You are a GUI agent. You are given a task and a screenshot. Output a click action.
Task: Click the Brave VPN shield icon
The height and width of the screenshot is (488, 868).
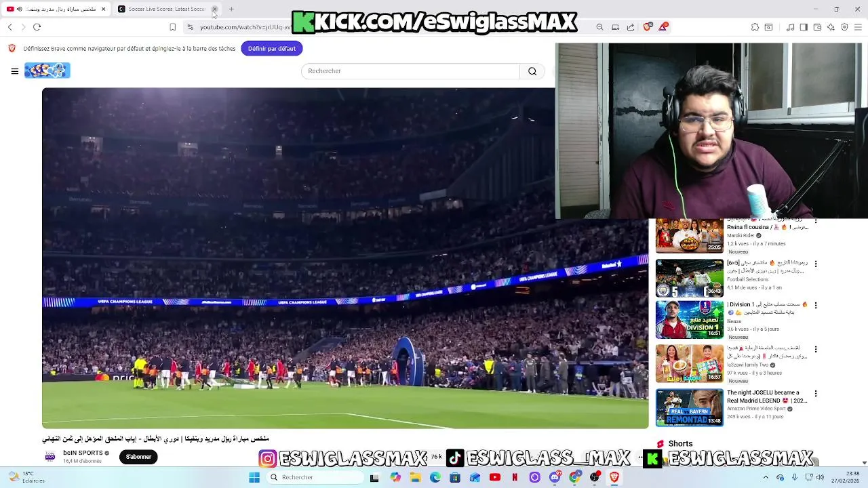[x=844, y=27]
